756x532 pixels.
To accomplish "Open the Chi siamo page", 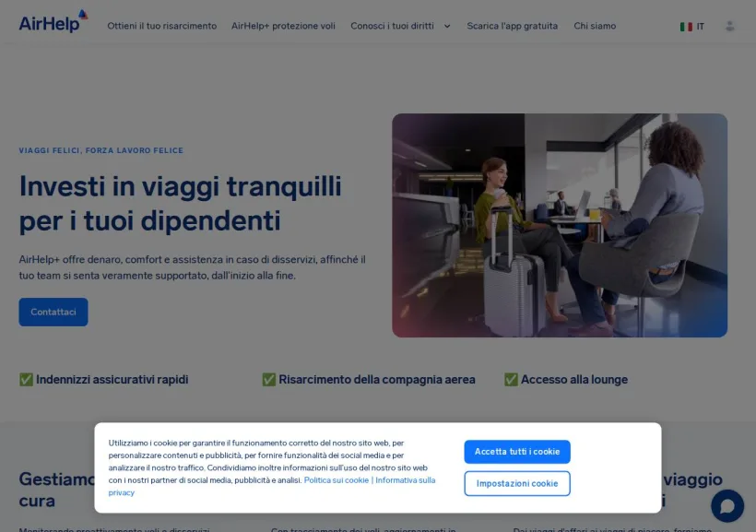I will coord(595,26).
